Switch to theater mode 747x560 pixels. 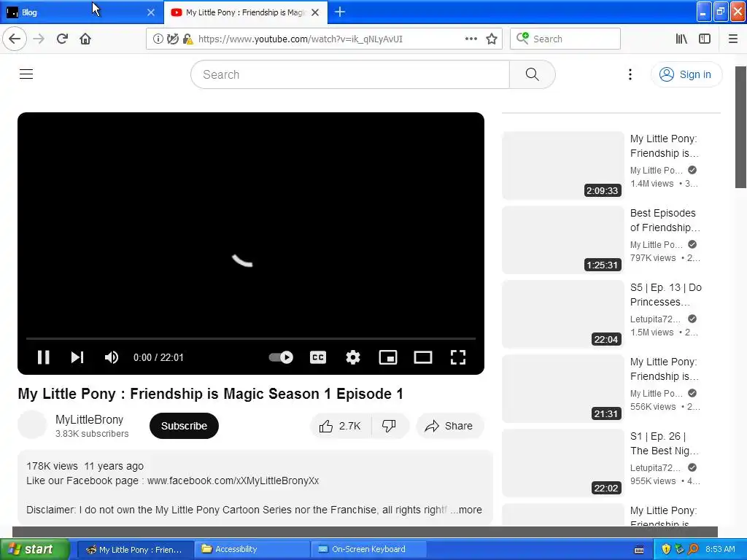(x=423, y=357)
